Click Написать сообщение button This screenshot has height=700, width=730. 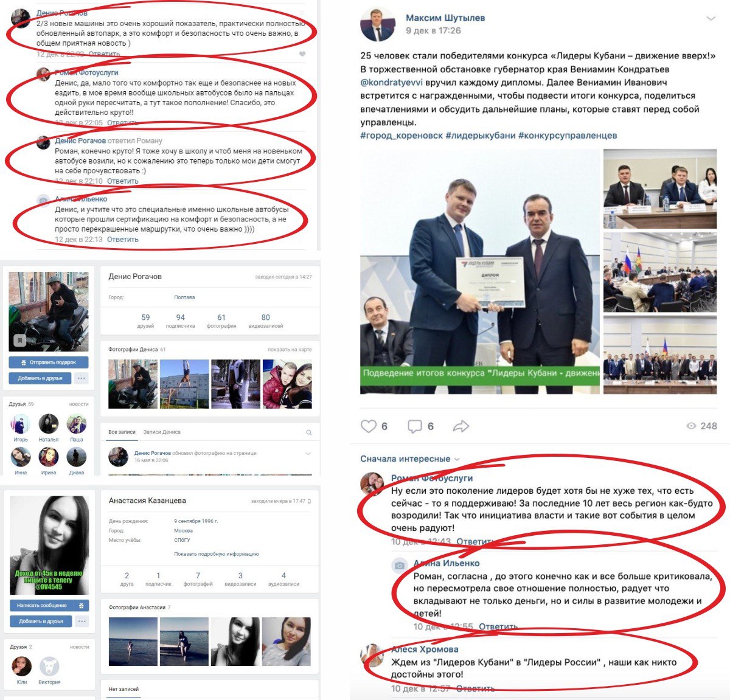pyautogui.click(x=42, y=605)
